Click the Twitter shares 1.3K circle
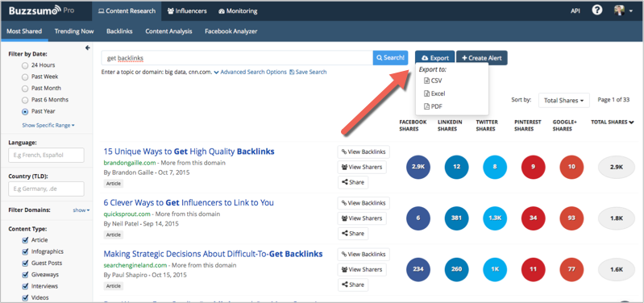The height and width of the screenshot is (303, 644). point(495,218)
